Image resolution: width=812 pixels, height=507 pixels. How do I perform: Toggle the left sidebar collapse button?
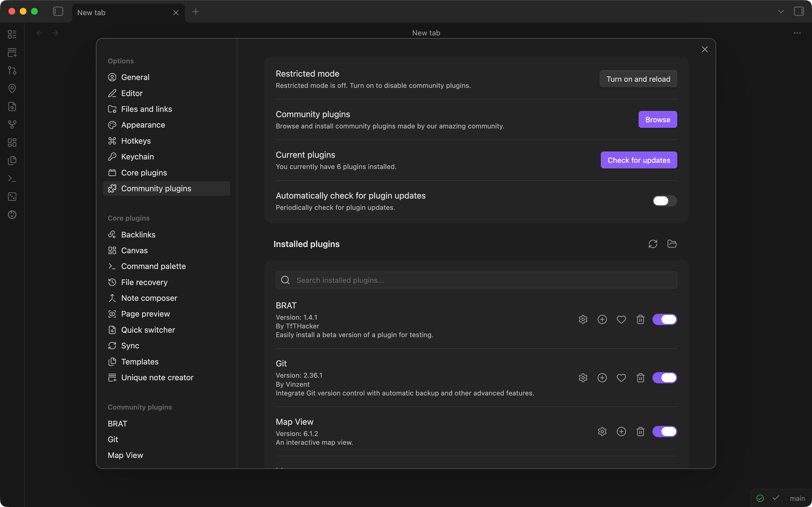tap(58, 12)
